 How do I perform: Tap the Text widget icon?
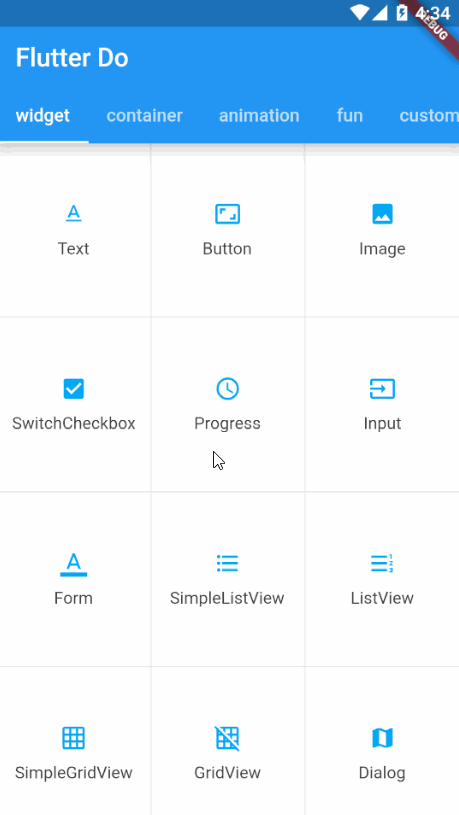point(73,214)
